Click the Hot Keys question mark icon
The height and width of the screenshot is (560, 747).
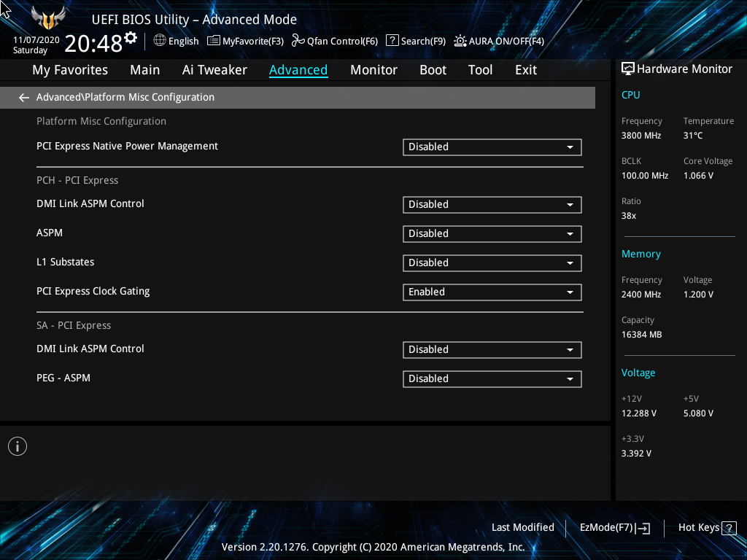pyautogui.click(x=729, y=528)
